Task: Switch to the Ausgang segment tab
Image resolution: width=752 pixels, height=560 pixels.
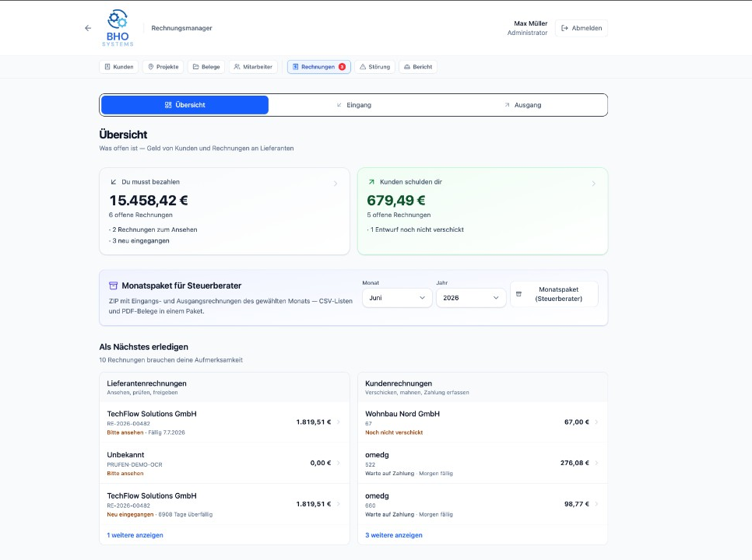Action: [522, 105]
